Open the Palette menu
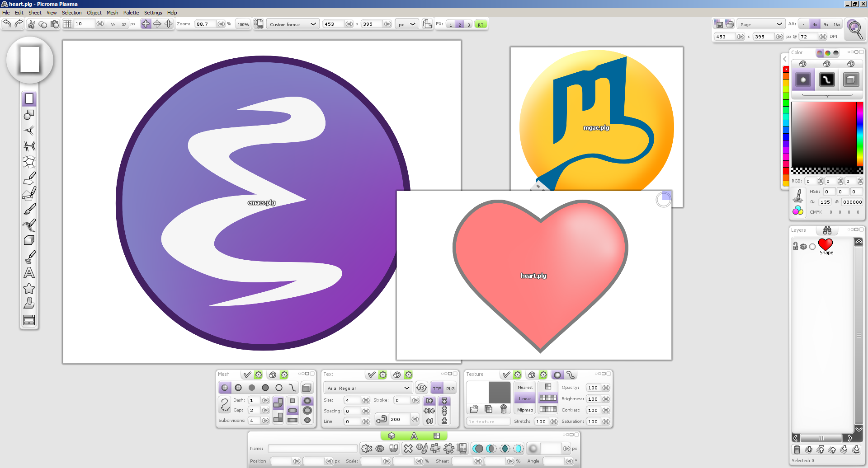The height and width of the screenshot is (468, 868). (x=131, y=13)
